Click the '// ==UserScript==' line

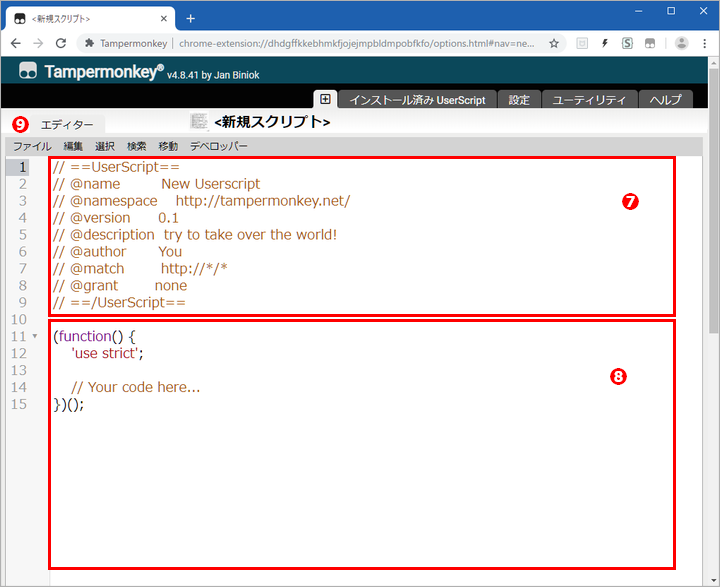click(x=116, y=167)
